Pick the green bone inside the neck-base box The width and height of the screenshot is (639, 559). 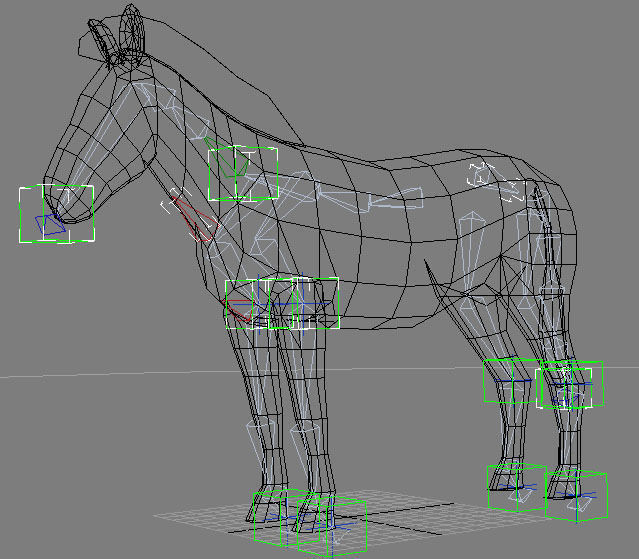coord(227,157)
